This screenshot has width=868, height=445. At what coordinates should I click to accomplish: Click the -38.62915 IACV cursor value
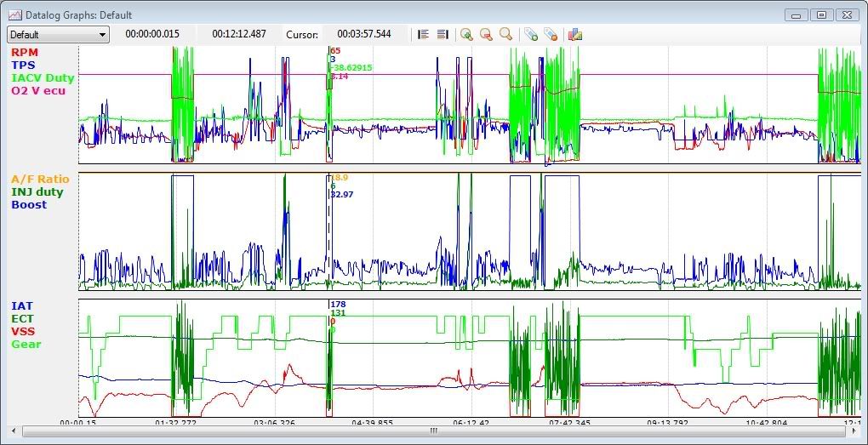tap(351, 67)
